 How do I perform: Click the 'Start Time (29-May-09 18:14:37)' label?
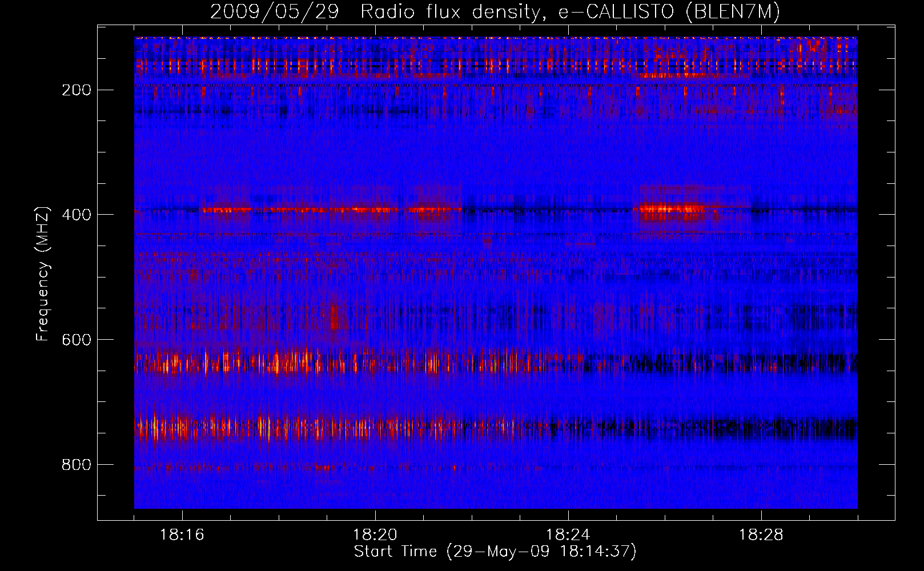tap(495, 552)
